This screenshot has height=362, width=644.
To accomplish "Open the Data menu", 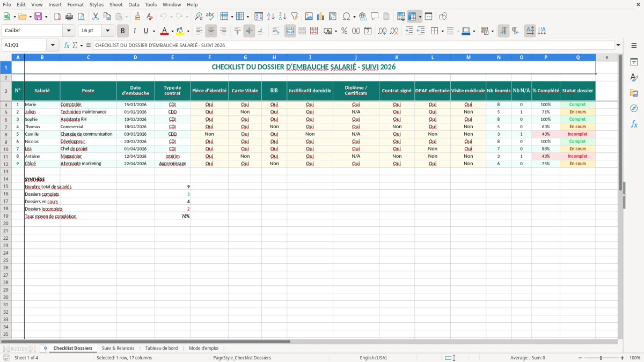I will tap(134, 4).
